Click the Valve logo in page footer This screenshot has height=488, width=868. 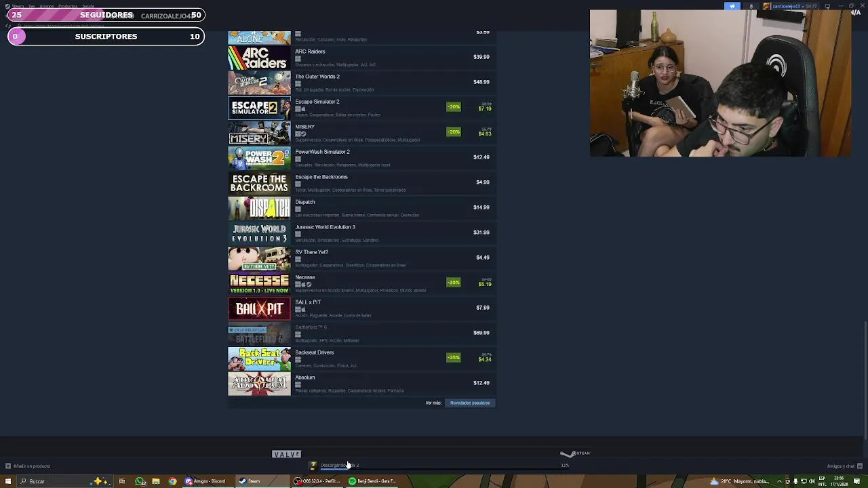(286, 454)
